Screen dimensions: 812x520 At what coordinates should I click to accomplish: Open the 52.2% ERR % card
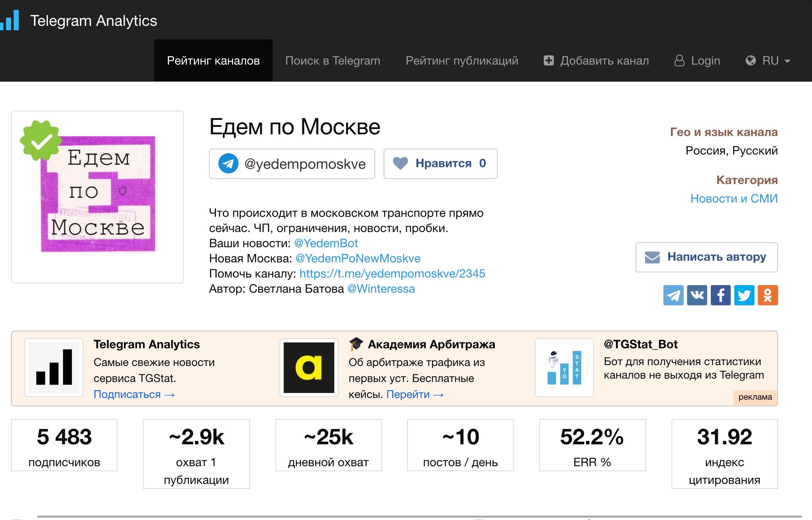(592, 445)
